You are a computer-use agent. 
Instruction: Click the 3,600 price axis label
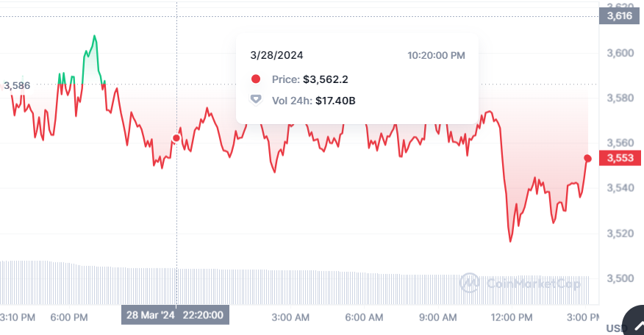616,53
